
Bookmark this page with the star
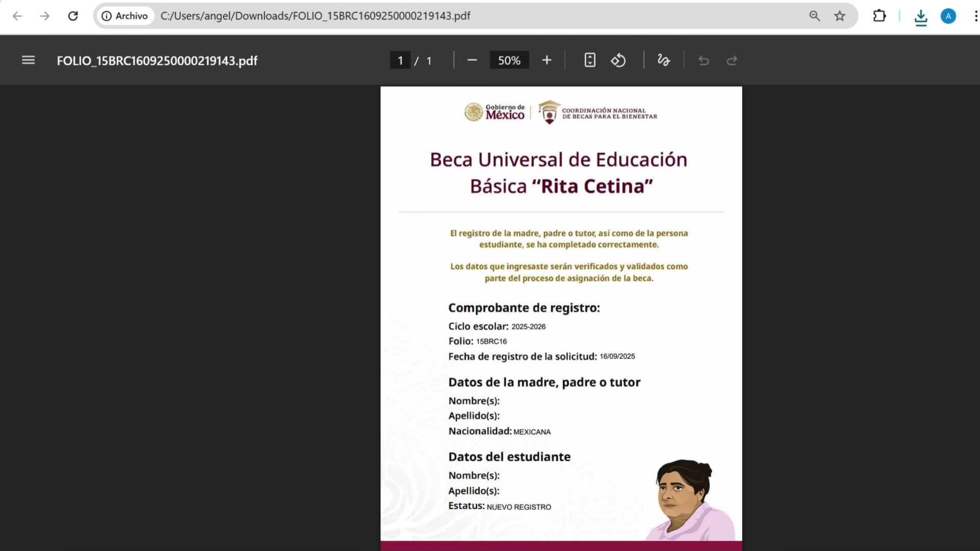[840, 16]
